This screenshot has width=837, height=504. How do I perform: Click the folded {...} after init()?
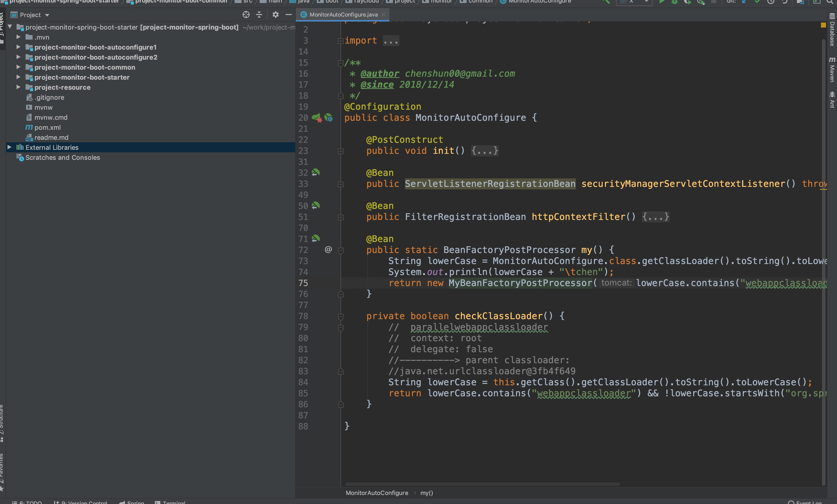point(484,151)
